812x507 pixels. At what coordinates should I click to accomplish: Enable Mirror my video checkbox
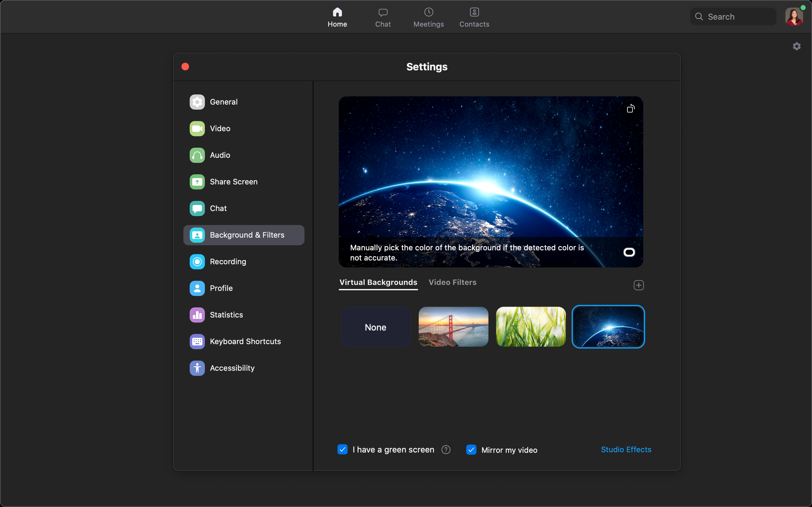coord(471,450)
